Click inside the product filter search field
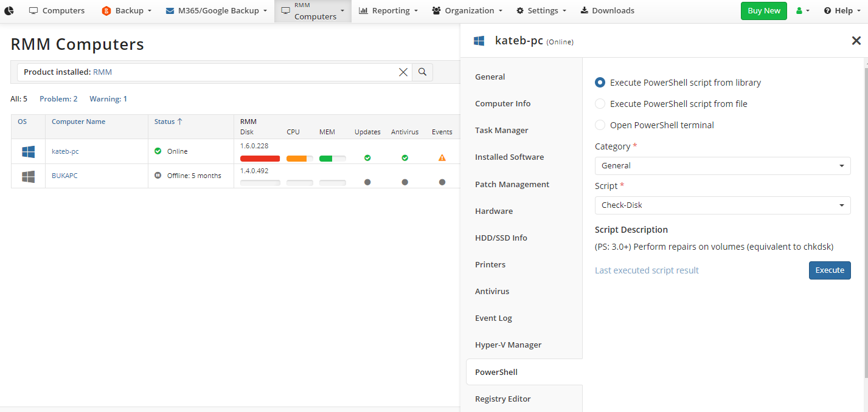Screen dimensions: 868x412 pos(213,72)
